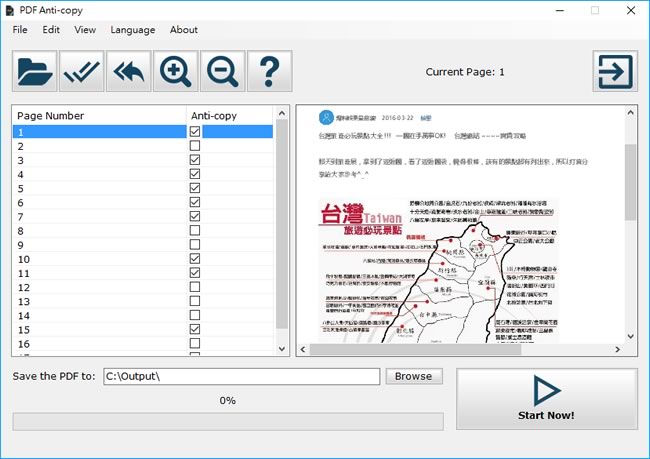Click the zoom out magnifier icon
This screenshot has width=650, height=459.
click(221, 71)
